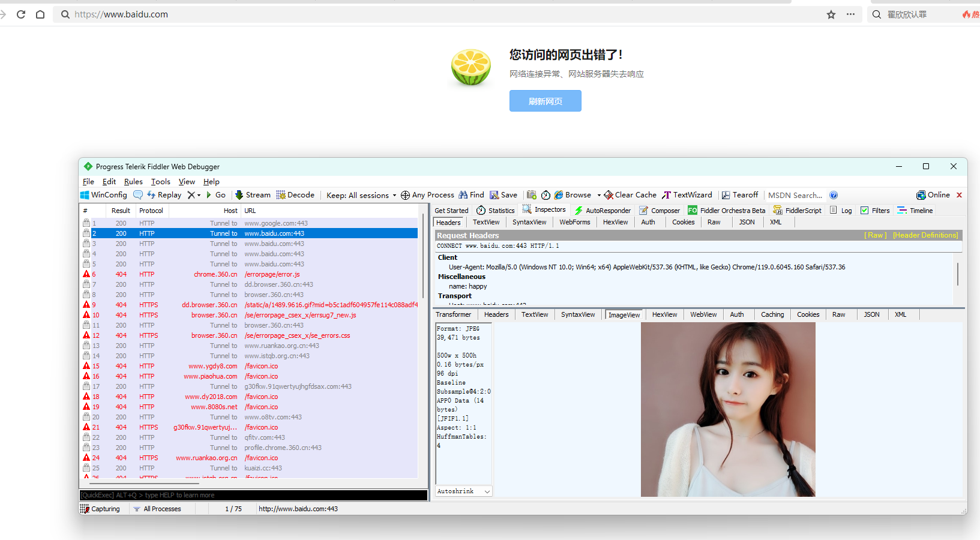Image resolution: width=980 pixels, height=540 pixels.
Task: Switch to the Statistics tab
Action: click(496, 211)
